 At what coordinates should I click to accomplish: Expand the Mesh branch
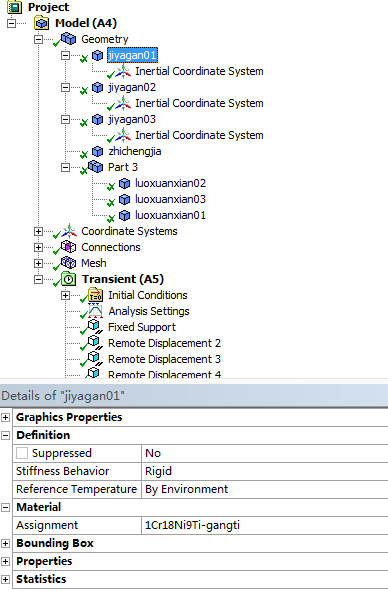click(x=38, y=263)
